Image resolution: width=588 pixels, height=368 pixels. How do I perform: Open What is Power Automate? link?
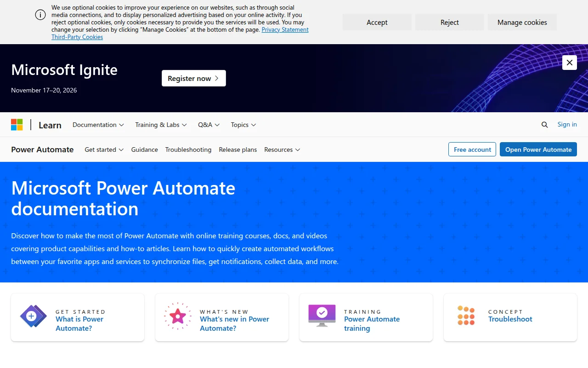coord(79,324)
